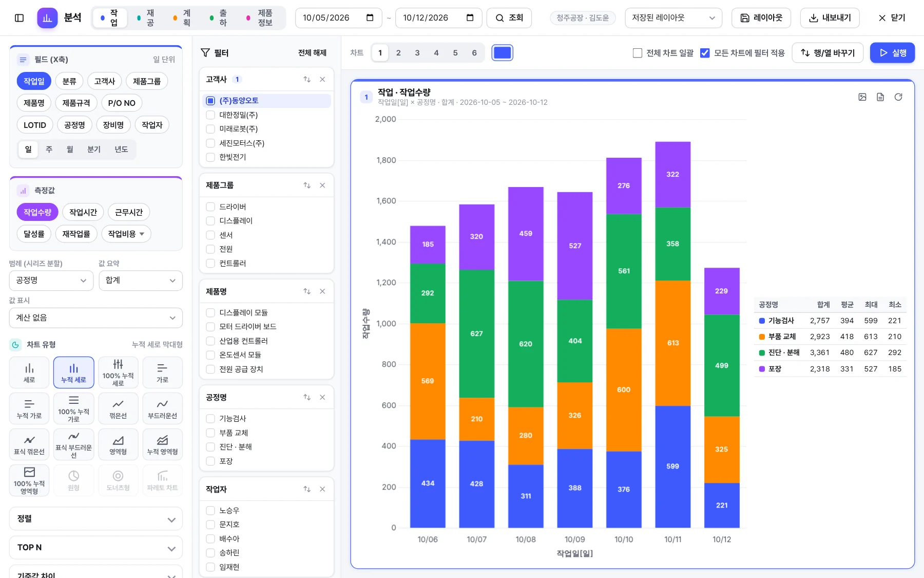Screen dimensions: 924x578
Task: Switch to the 재공 tab
Action: (x=146, y=18)
